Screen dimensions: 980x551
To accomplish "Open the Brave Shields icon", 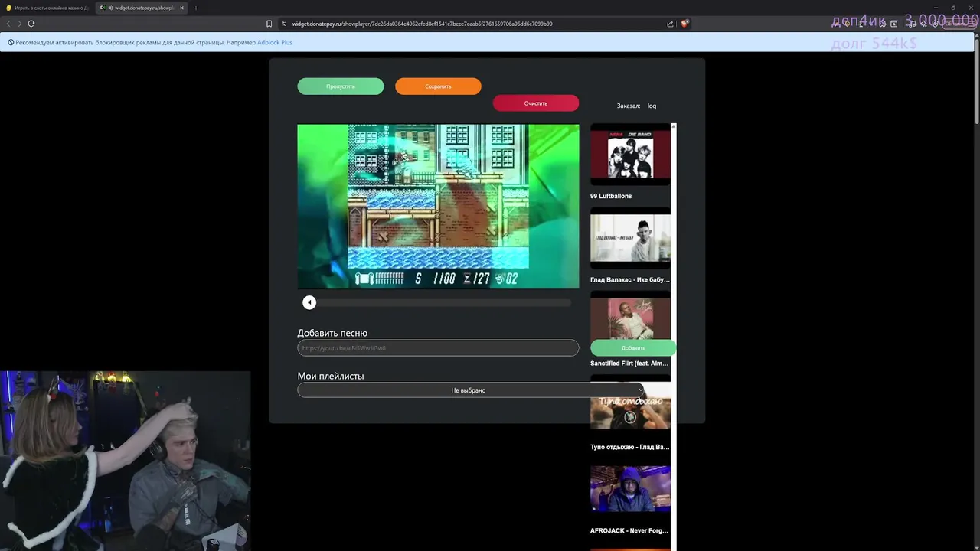I will [x=684, y=24].
